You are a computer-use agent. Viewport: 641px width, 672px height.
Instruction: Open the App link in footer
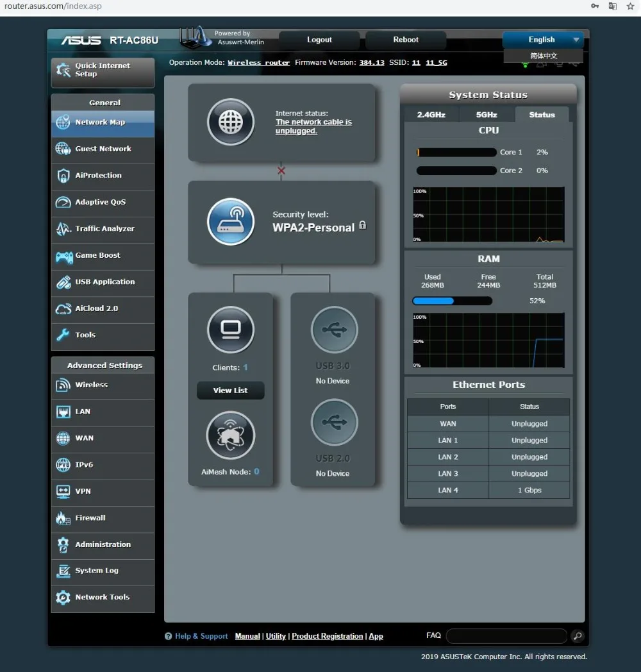[x=376, y=636]
